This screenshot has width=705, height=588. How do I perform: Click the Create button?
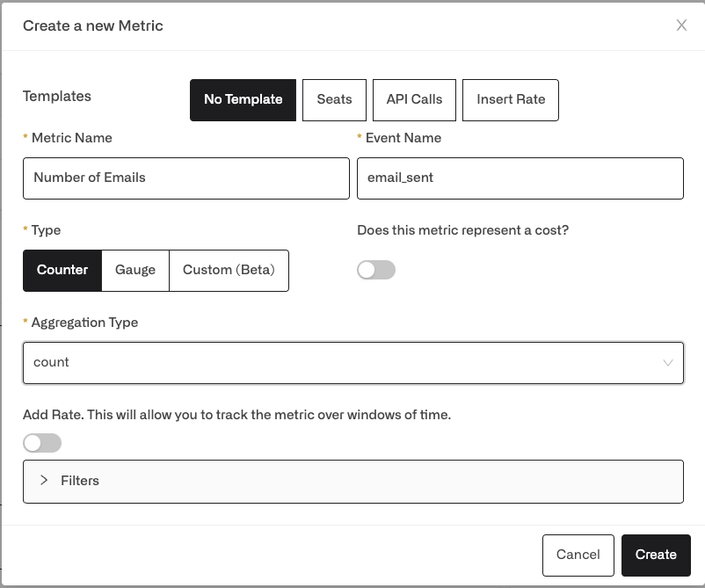[656, 555]
